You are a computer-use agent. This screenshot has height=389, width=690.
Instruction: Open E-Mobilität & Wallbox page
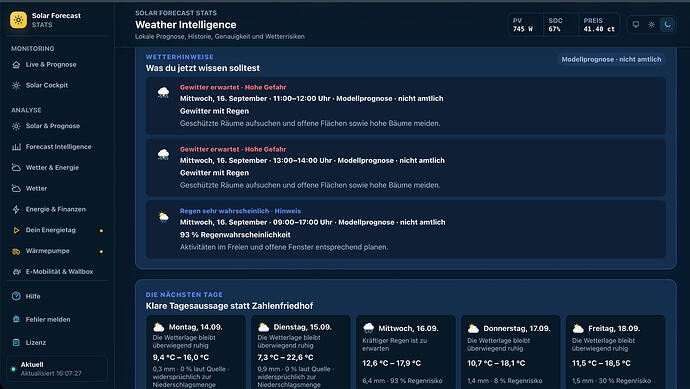57,272
